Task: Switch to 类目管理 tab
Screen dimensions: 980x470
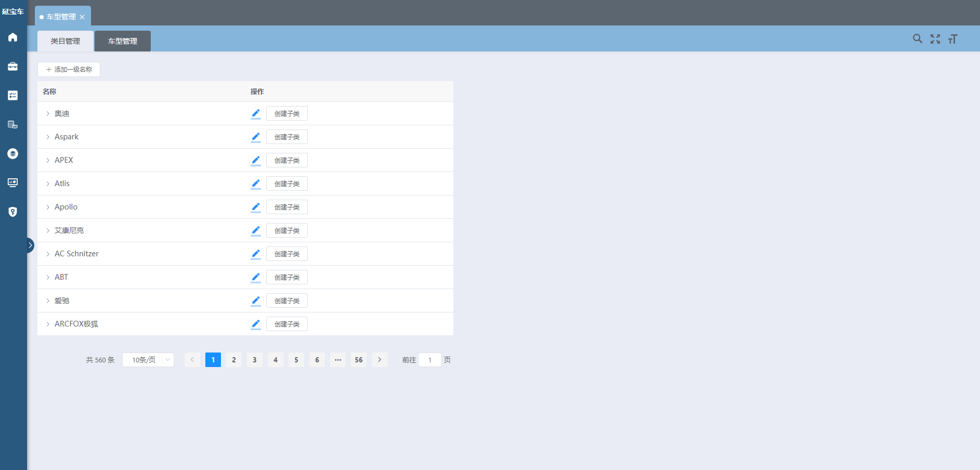Action: pos(66,41)
